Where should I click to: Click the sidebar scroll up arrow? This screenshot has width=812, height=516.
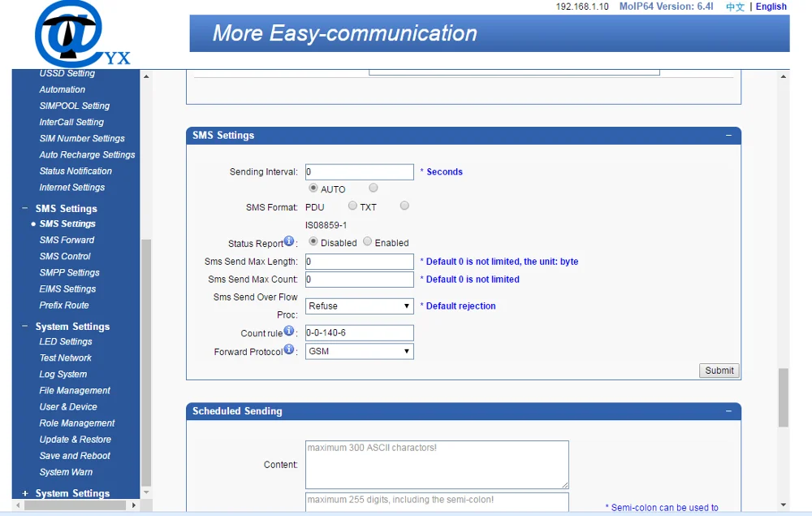146,76
